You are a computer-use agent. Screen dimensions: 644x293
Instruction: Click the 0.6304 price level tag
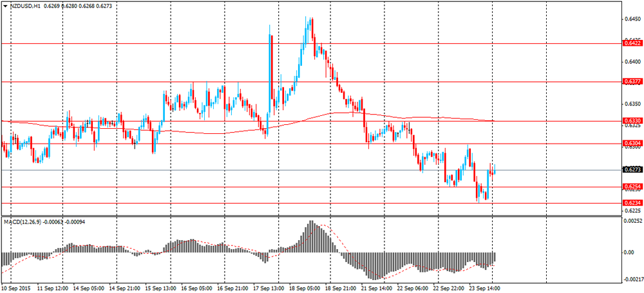tap(631, 144)
